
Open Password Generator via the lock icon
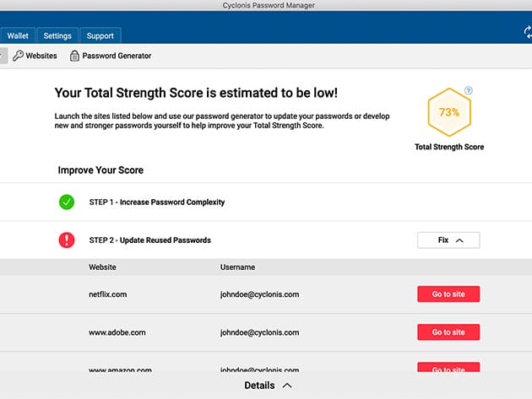click(75, 56)
